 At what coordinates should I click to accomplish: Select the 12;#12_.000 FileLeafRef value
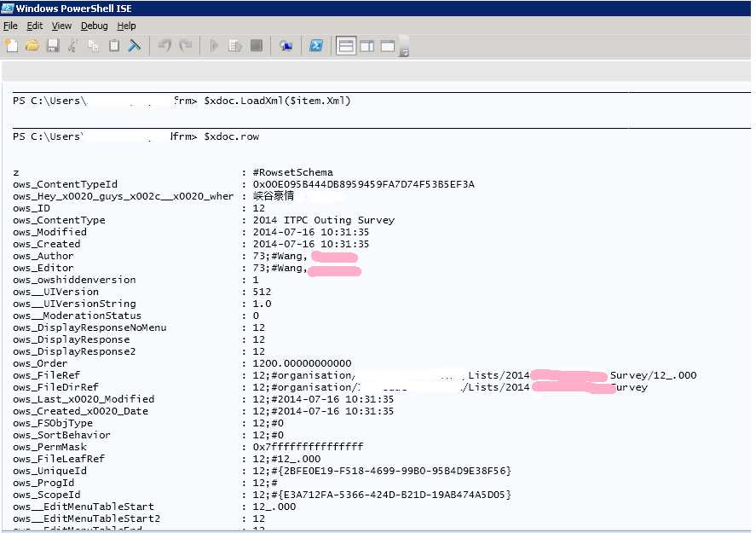click(286, 459)
